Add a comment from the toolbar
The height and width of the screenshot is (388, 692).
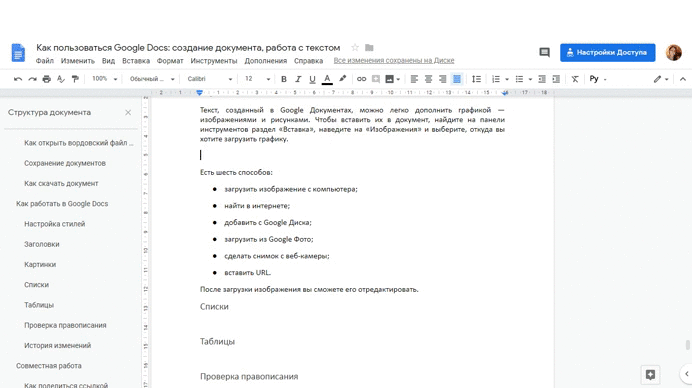[376, 79]
